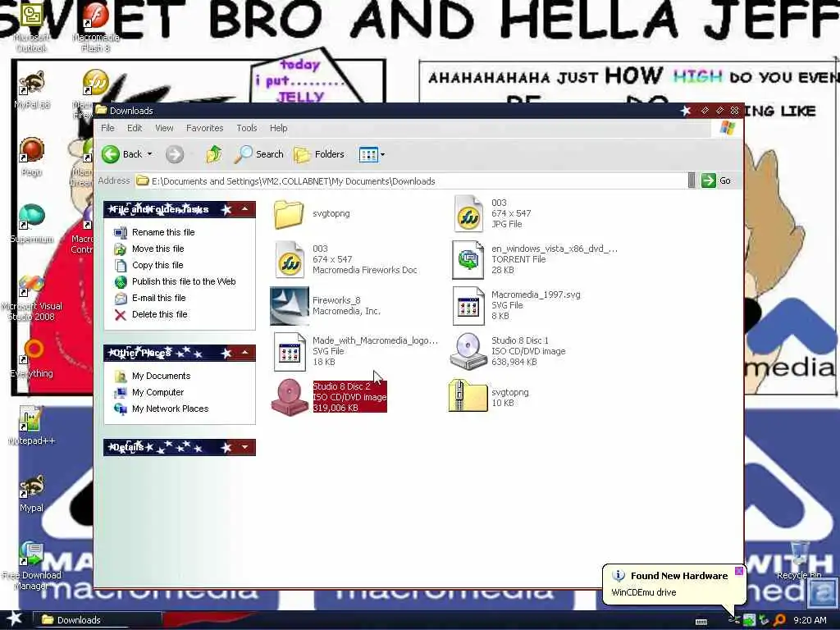Collapse the Other Places panel

tap(244, 353)
